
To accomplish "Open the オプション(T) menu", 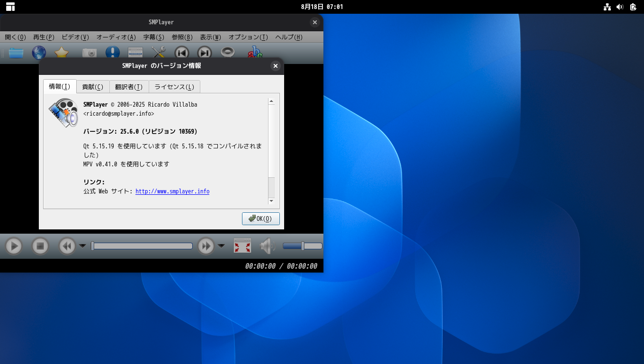I will pos(249,37).
